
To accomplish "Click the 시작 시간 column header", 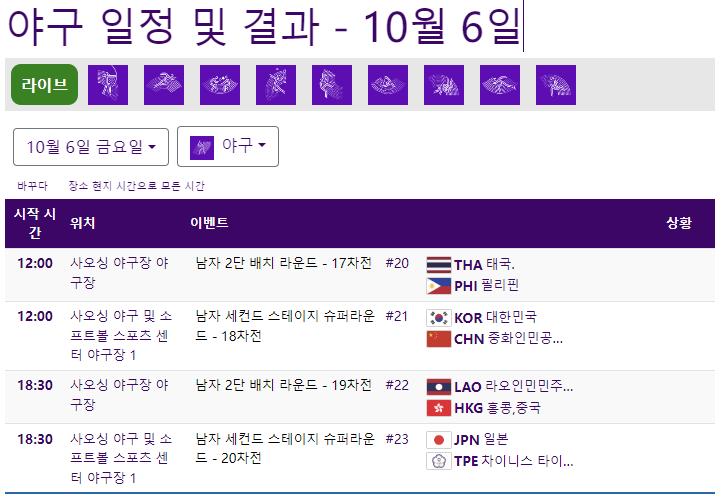I will coord(35,223).
